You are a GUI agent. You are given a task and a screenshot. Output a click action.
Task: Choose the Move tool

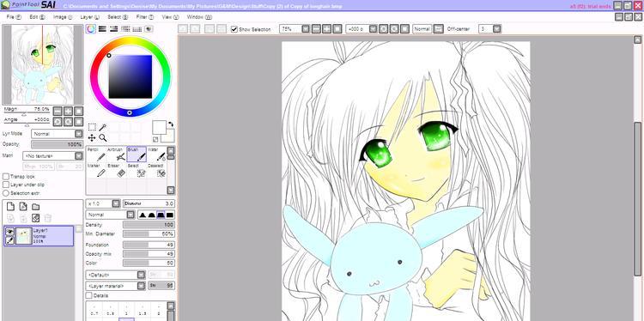click(x=92, y=138)
